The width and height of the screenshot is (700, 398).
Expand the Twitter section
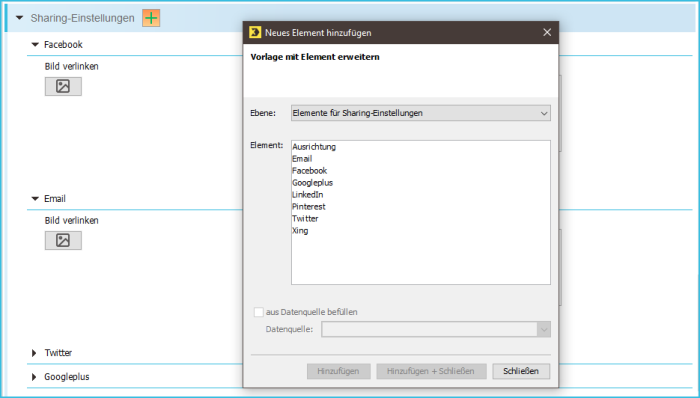pyautogui.click(x=34, y=353)
